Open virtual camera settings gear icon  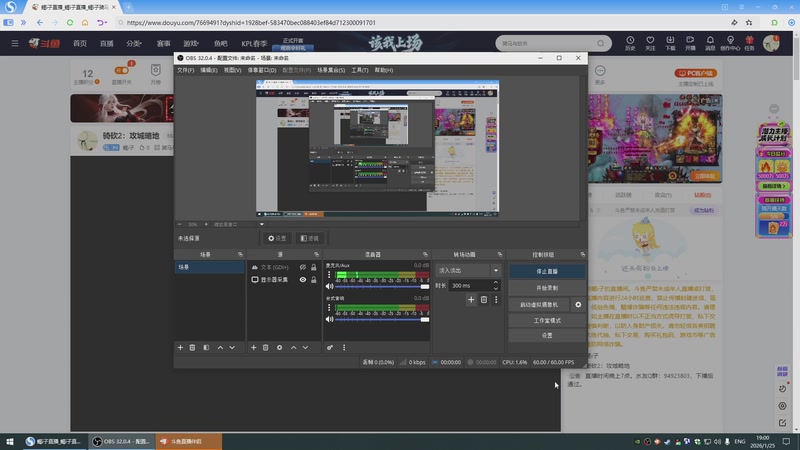tap(577, 304)
